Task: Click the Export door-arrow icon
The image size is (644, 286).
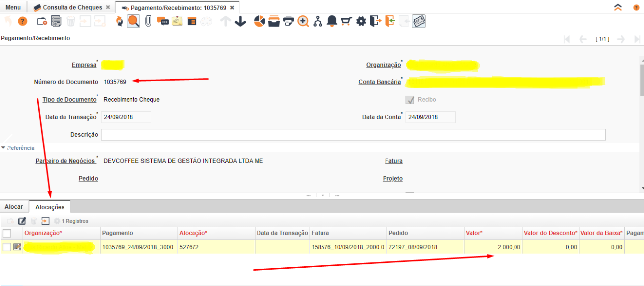Action: [x=375, y=21]
